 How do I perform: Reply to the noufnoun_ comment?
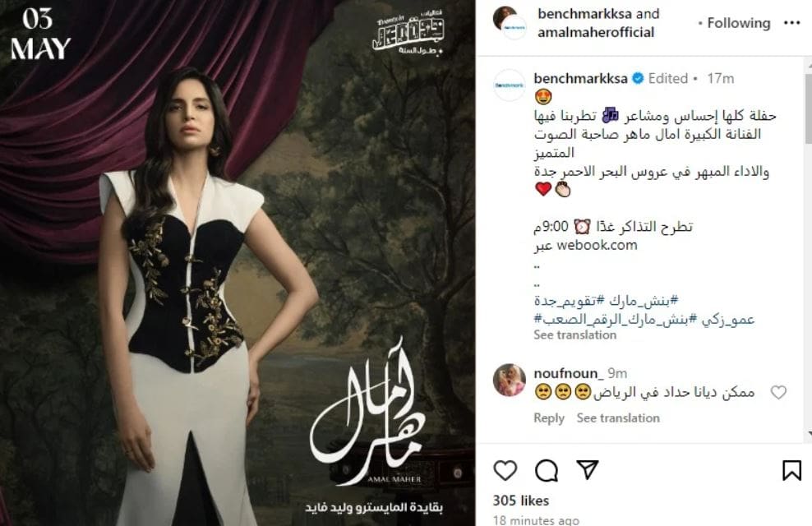click(x=549, y=418)
